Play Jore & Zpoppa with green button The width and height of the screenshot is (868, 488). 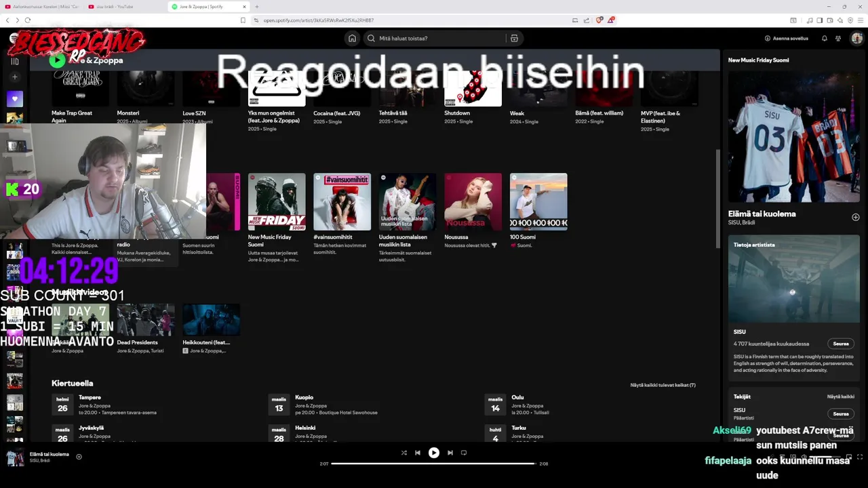point(58,60)
